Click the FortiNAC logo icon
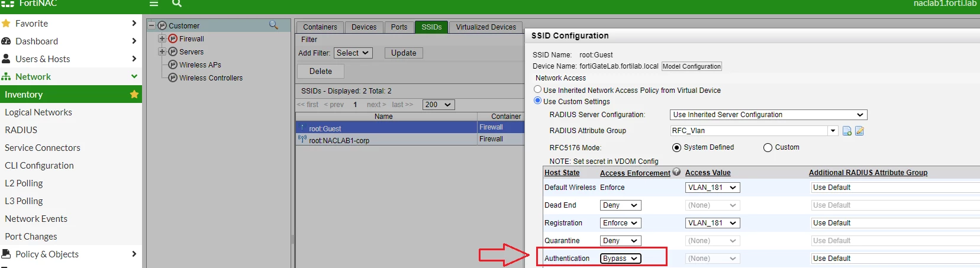This screenshot has height=268, width=980. (7, 3)
